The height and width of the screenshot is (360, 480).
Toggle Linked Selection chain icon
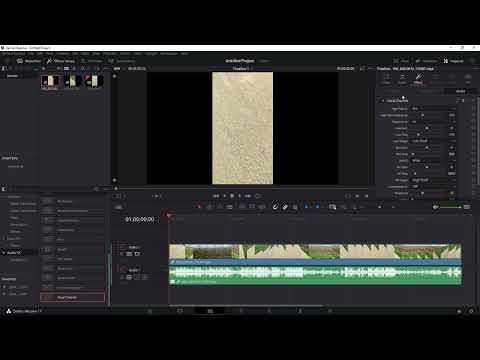pos(285,207)
